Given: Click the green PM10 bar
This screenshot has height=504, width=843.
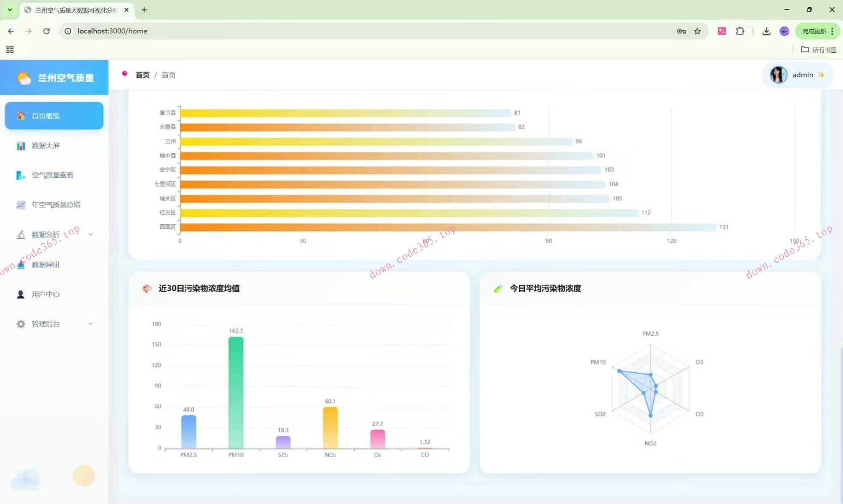Looking at the screenshot, I should [x=236, y=392].
